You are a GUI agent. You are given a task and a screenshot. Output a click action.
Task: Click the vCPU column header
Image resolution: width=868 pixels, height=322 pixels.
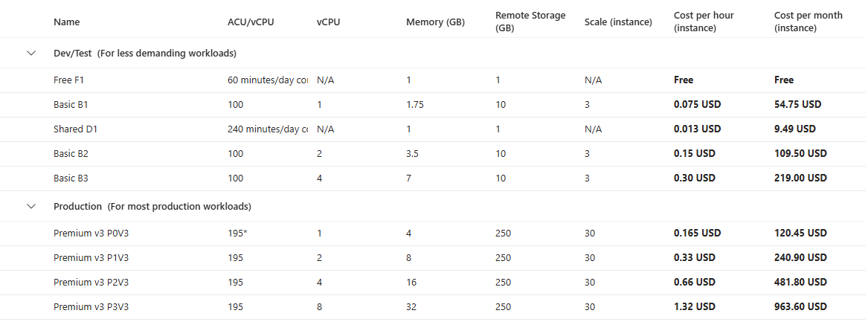tap(328, 22)
